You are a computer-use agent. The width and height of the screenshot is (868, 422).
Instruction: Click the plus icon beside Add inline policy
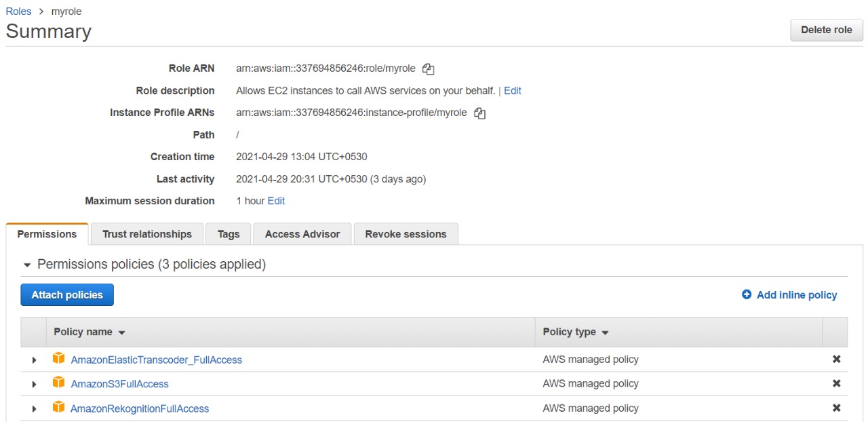tap(747, 294)
